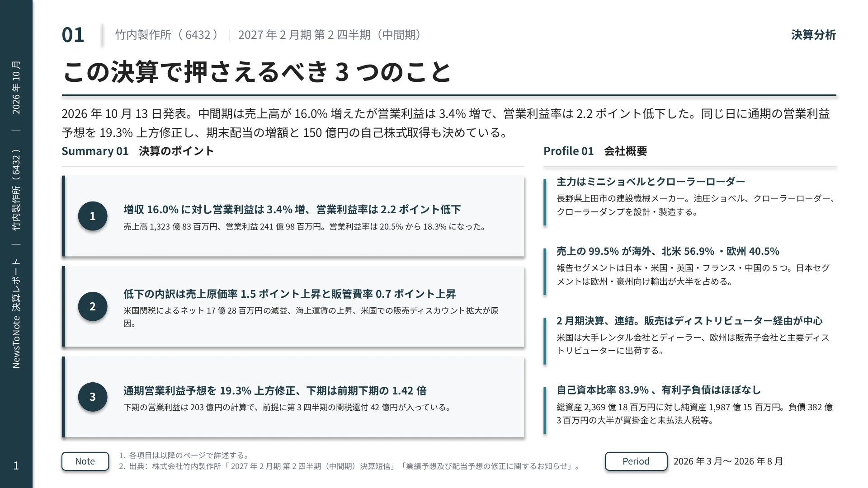This screenshot has height=488, width=868.
Task: Click the numbered circle 1 badge
Action: coord(93,216)
